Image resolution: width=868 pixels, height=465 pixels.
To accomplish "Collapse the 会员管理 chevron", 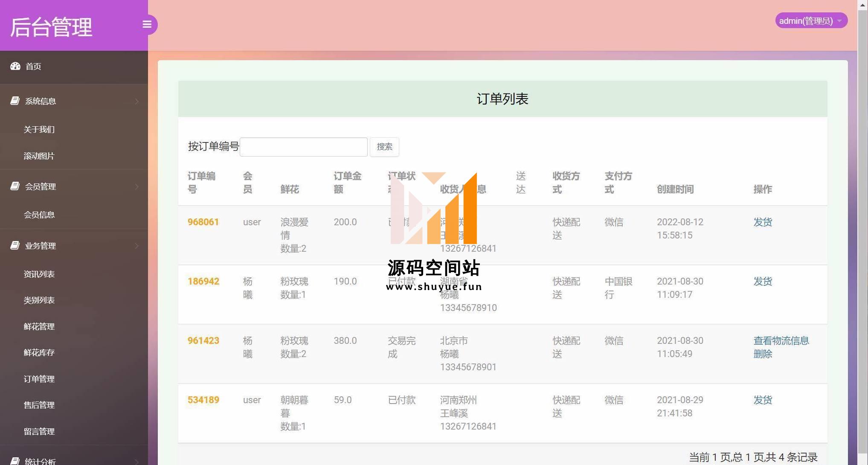I will [137, 186].
